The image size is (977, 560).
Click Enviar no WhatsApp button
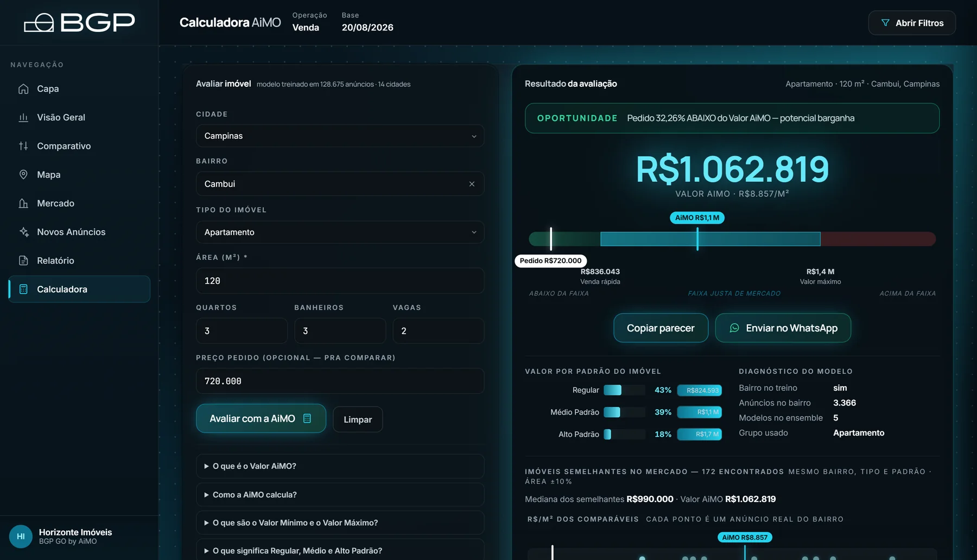[783, 328]
